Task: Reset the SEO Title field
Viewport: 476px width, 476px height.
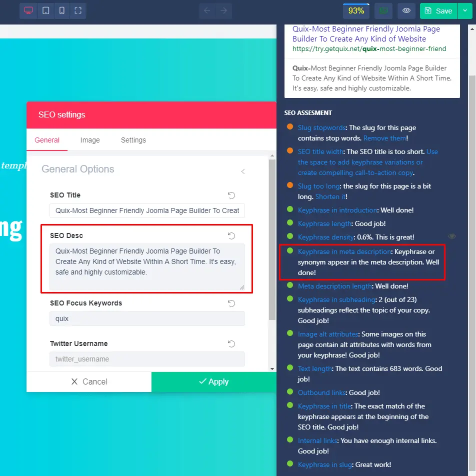Action: click(231, 195)
